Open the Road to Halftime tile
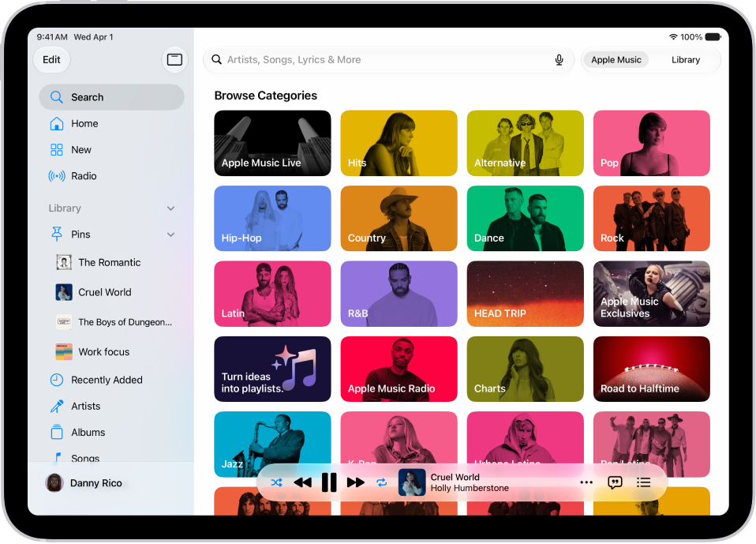This screenshot has width=756, height=544. 651,369
